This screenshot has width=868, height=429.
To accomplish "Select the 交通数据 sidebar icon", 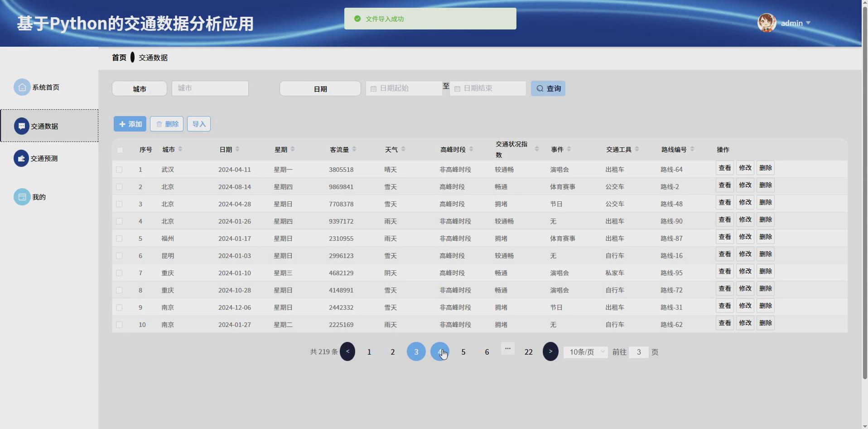I will coord(22,126).
